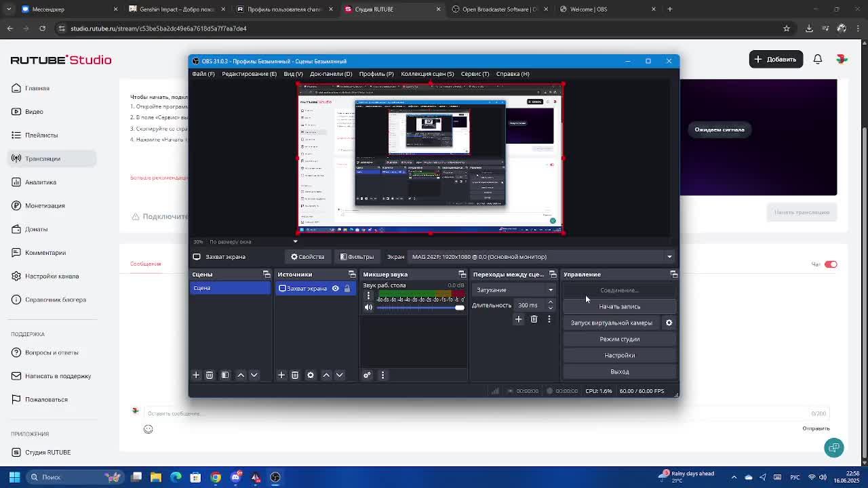Open Звук раб. стола channel options dots
Screen dimensions: 868x488
point(368,296)
